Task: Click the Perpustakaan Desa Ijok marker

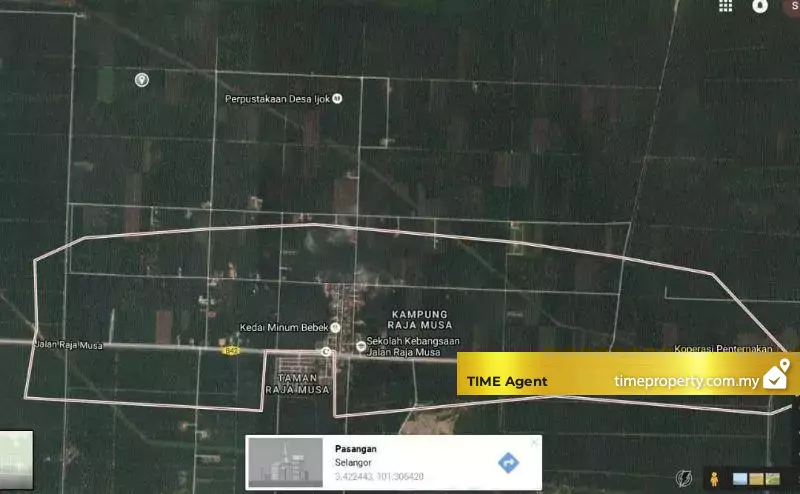Action: click(x=337, y=98)
